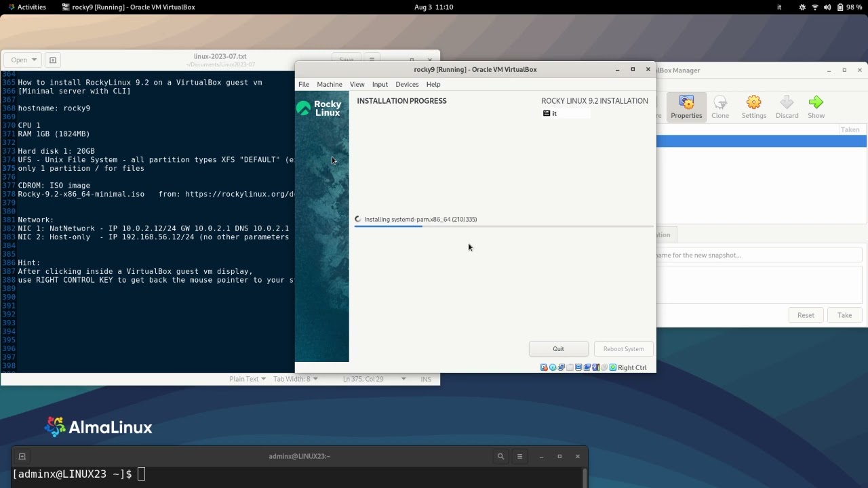This screenshot has height=488, width=868.
Task: Click the volume icon in system tray
Action: (x=827, y=7)
